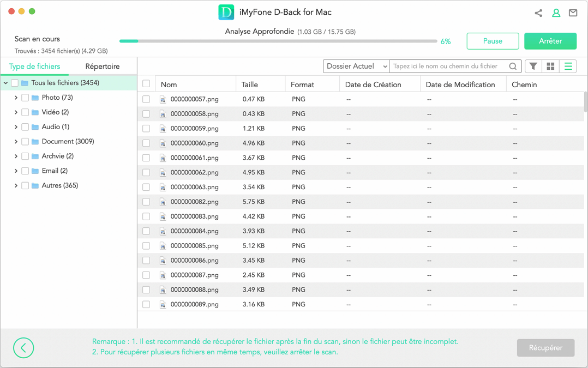
Task: Expand the Archvie category
Action: 16,156
